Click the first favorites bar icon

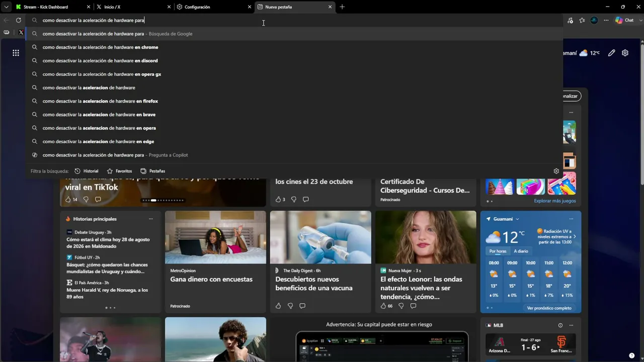[x=7, y=32]
